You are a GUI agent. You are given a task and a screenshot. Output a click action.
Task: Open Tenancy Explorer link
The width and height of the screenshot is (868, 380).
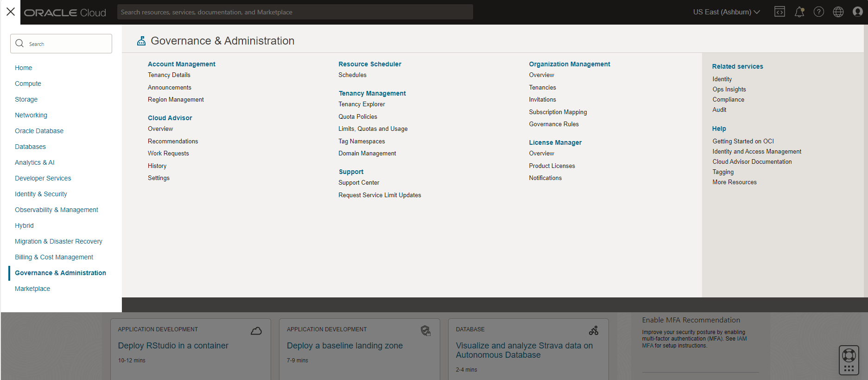(x=361, y=104)
